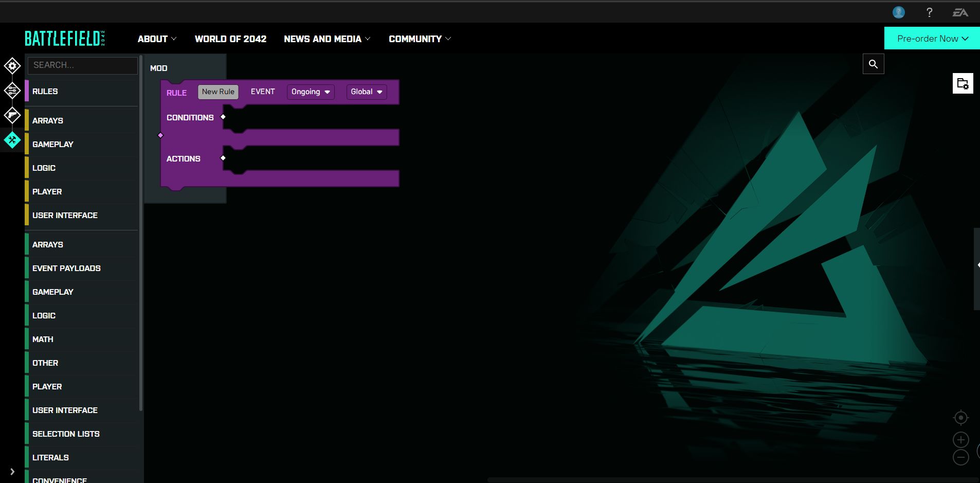Screen dimensions: 980x483
Task: Open the Pre-order Now dropdown
Action: tap(932, 39)
